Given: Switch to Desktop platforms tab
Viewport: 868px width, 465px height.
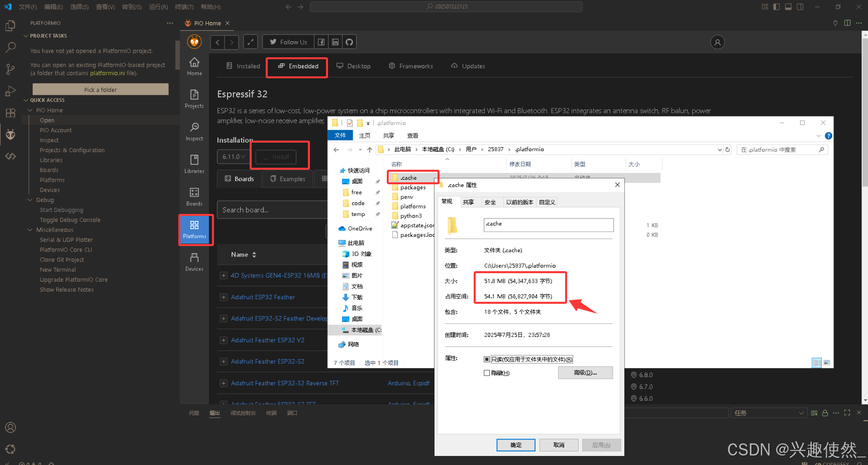Looking at the screenshot, I should click(354, 66).
